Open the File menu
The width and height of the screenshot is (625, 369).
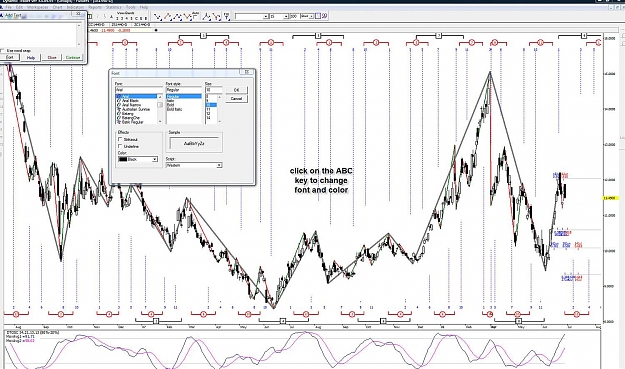[x=8, y=8]
